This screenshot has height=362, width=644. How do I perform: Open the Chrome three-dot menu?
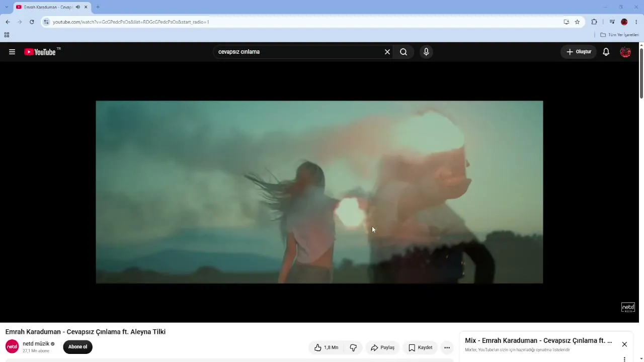click(x=636, y=22)
